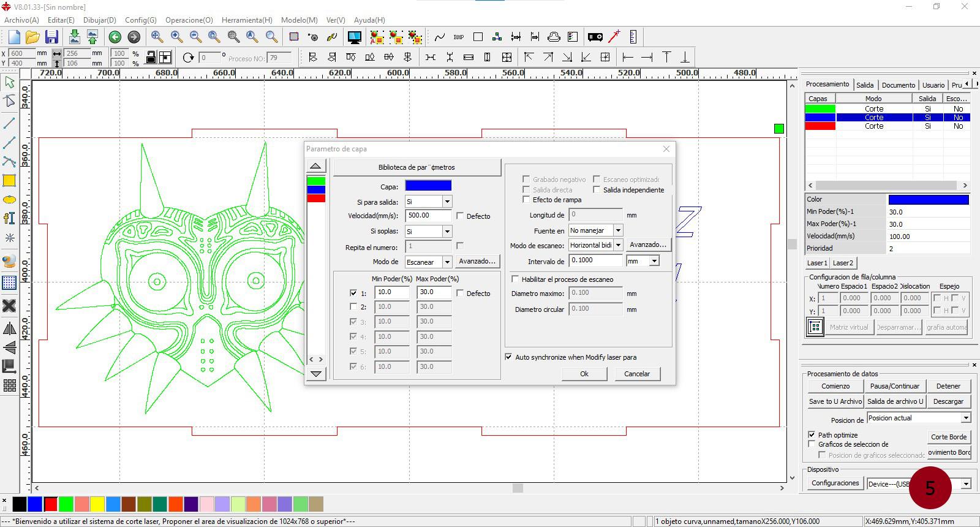Open the Modelo(M) menu

tap(299, 20)
